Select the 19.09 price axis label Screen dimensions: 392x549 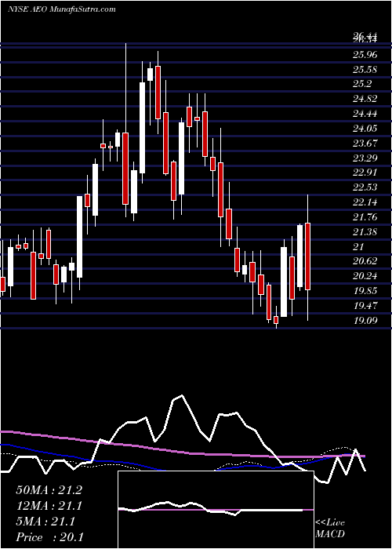tap(365, 320)
